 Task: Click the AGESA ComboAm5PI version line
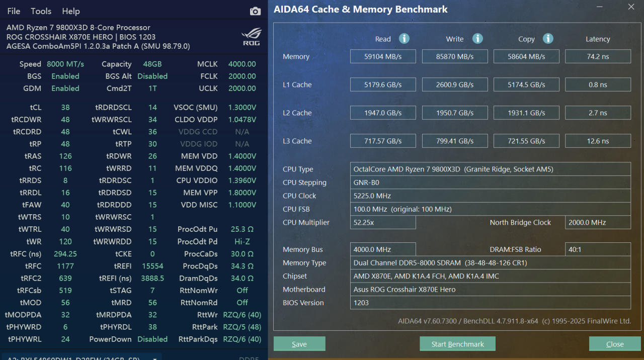98,46
